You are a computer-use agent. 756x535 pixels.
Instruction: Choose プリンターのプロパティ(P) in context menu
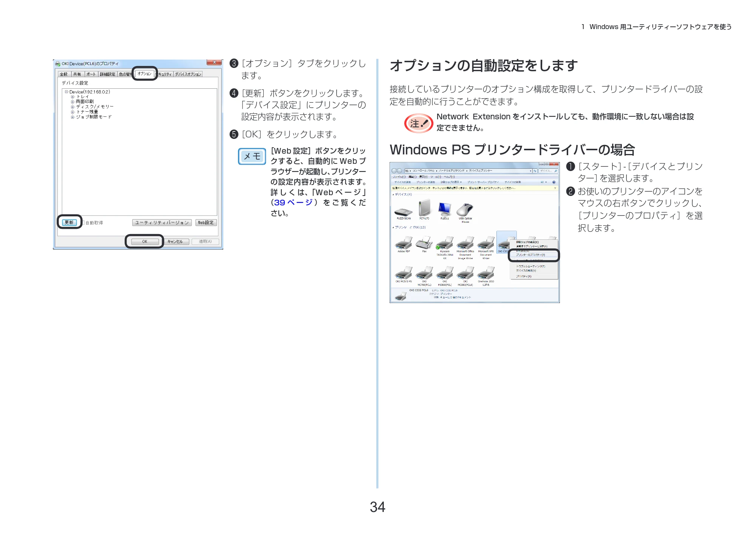click(x=533, y=255)
